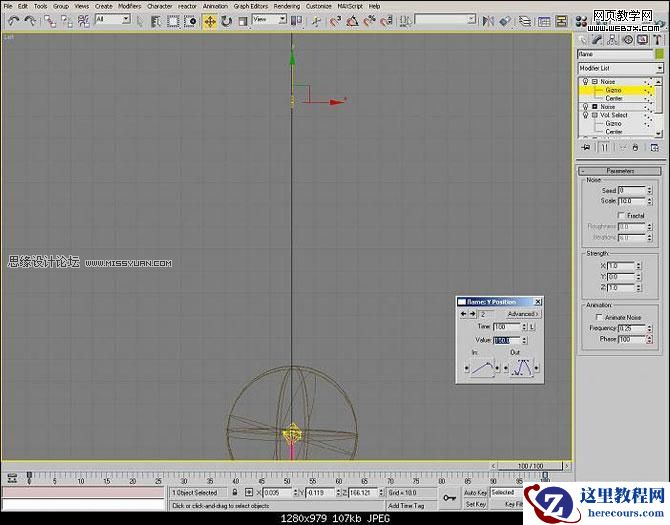Click the Set Key key icon
The width and height of the screenshot is (670, 525).
pos(449,496)
